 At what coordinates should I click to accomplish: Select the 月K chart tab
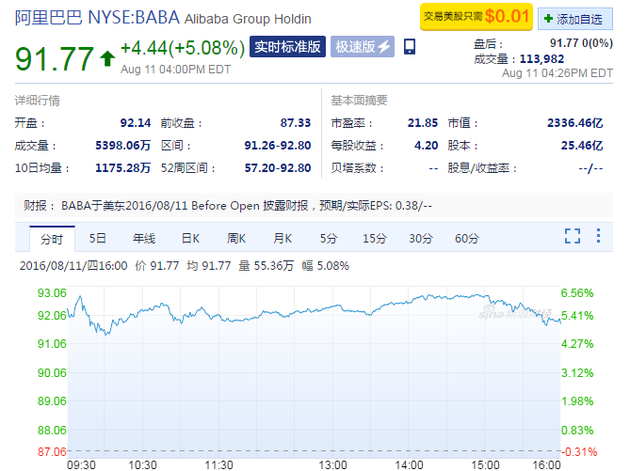coord(282,238)
